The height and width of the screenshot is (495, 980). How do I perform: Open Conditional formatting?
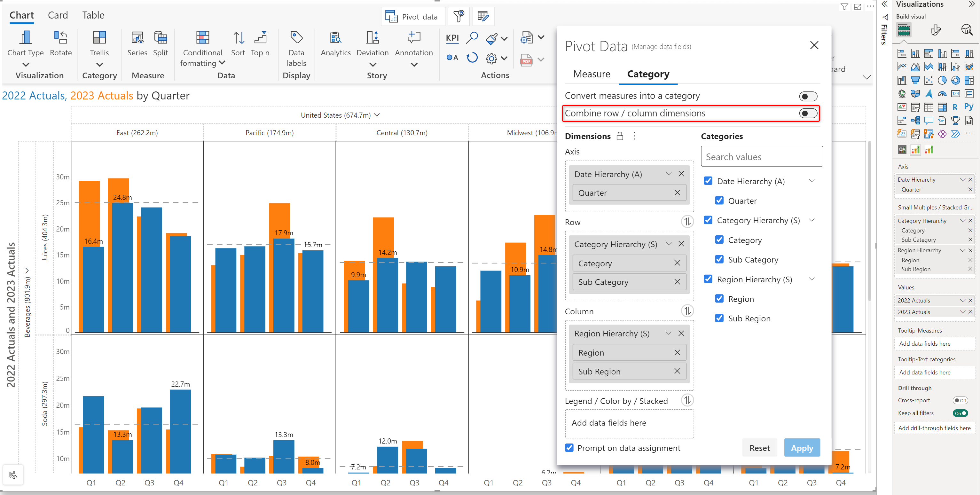coord(202,48)
